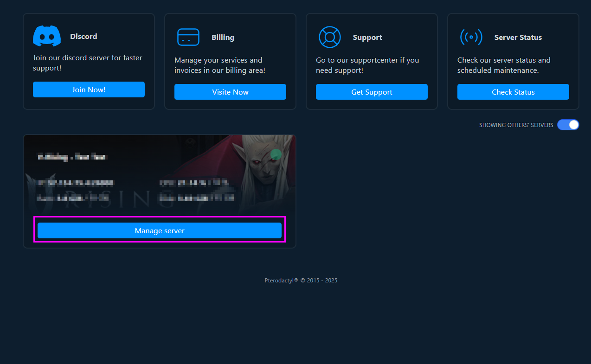The width and height of the screenshot is (591, 364).
Task: Click the Discord card heading
Action: tap(84, 36)
